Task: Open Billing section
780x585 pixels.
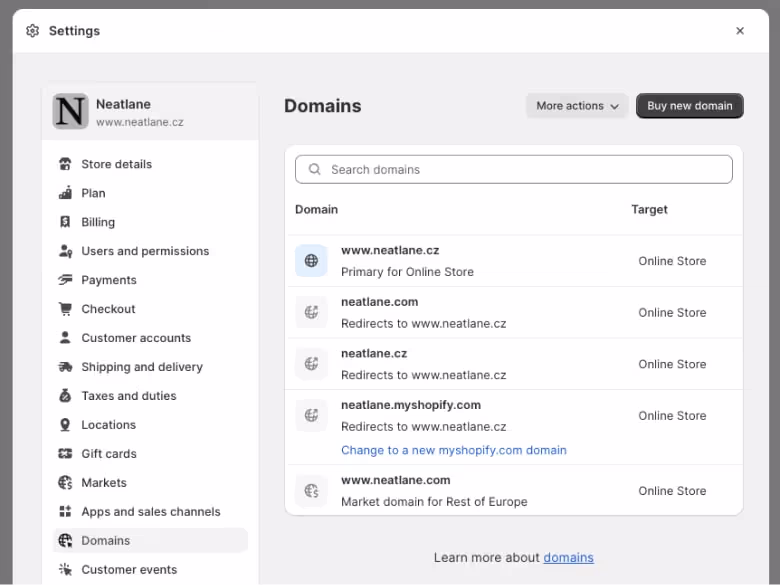Action: (x=150, y=222)
